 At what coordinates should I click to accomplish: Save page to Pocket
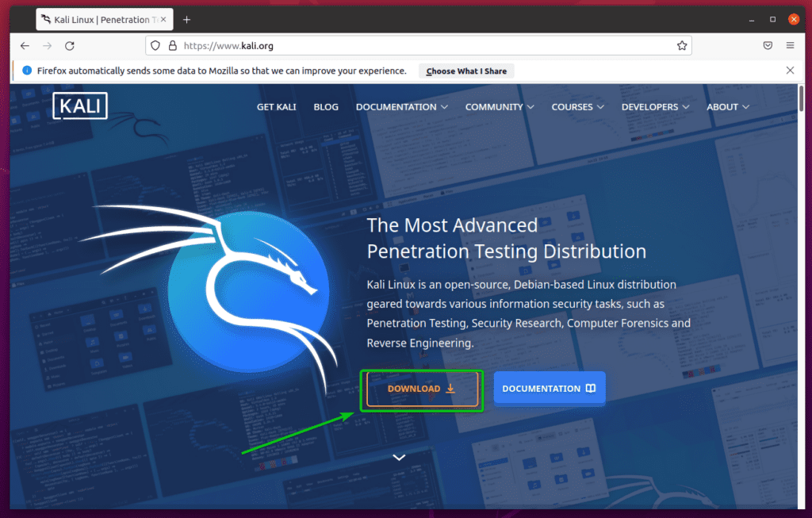pos(768,45)
